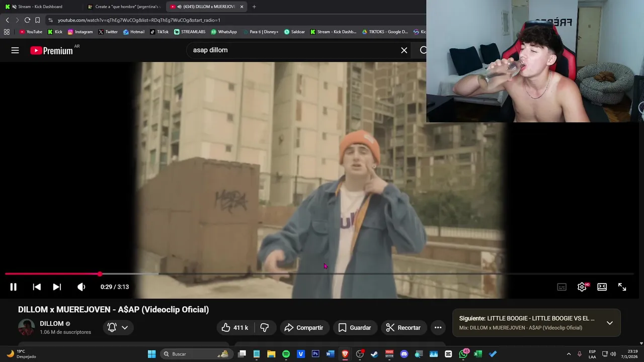This screenshot has height=362, width=644.
Task: Open the Windows Start menu
Action: pyautogui.click(x=151, y=354)
